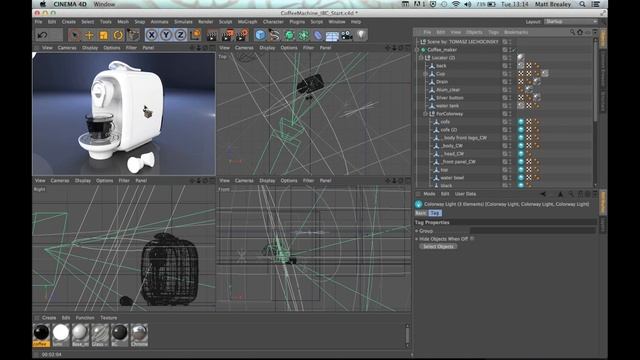This screenshot has height=360, width=640.
Task: Select the Rotate tool
Action: pos(118,36)
